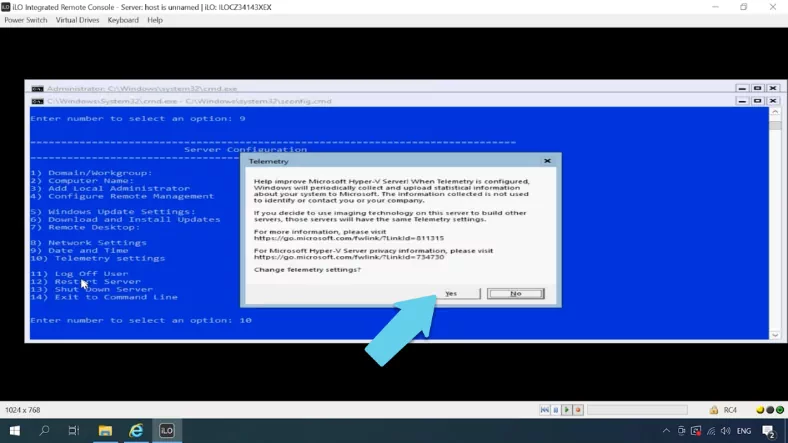This screenshot has width=788, height=443.
Task: Click the playback progress bar
Action: click(637, 410)
